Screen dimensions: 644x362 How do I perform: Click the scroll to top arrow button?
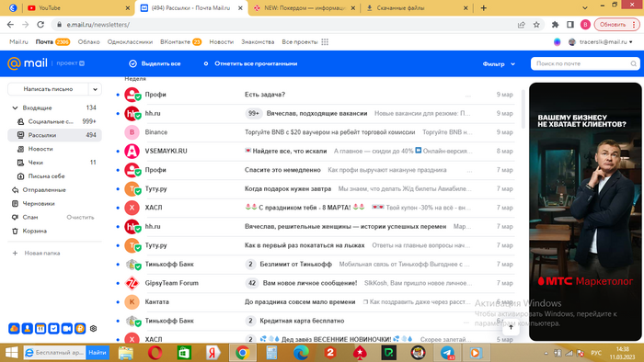pos(511,327)
